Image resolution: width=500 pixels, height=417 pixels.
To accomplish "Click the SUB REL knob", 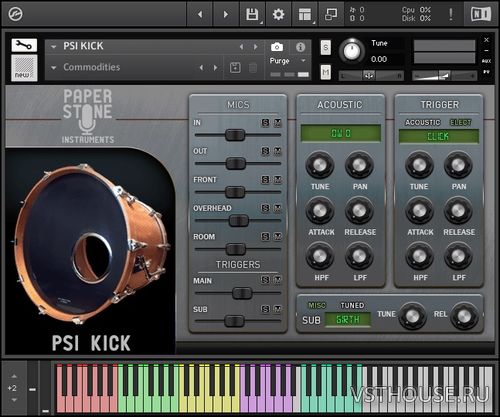I will [464, 316].
